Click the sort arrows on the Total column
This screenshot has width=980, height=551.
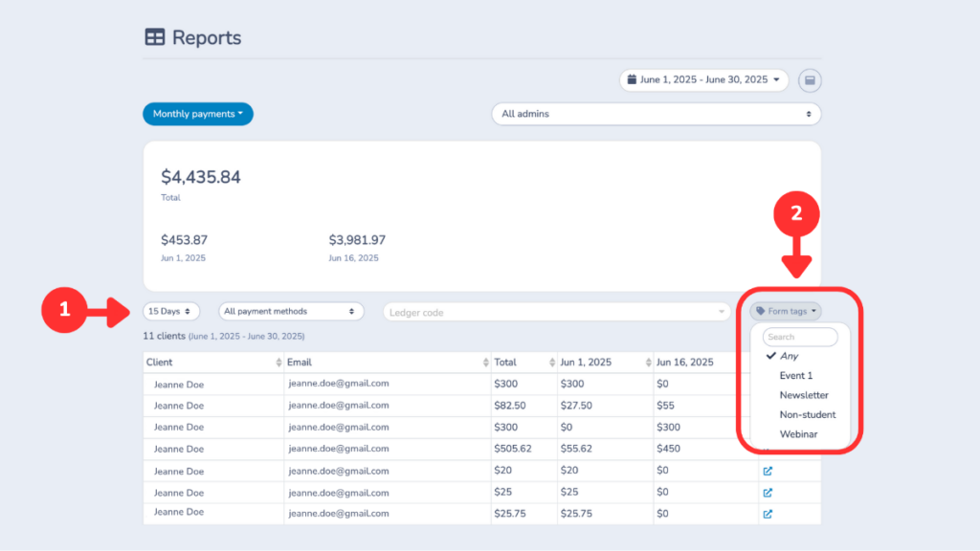tap(553, 362)
